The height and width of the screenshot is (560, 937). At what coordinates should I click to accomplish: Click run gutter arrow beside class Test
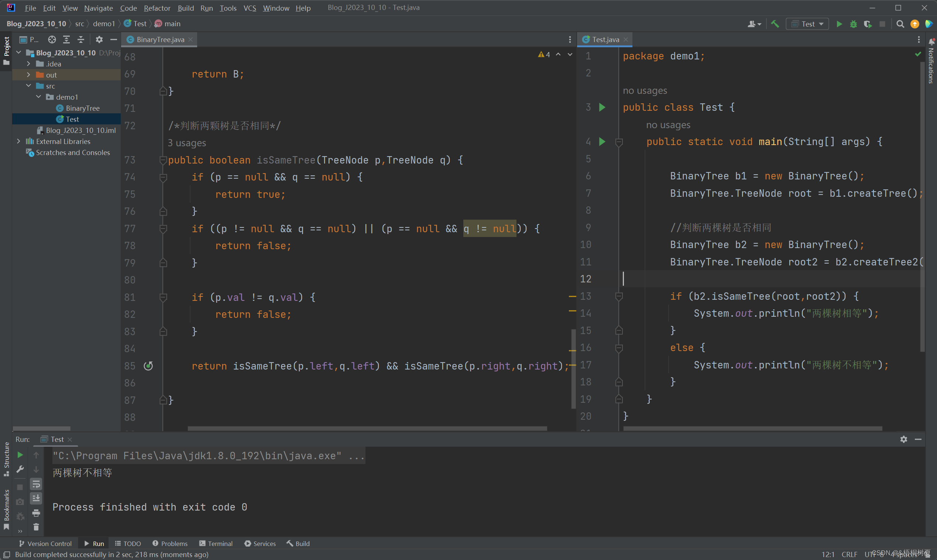[x=602, y=107]
